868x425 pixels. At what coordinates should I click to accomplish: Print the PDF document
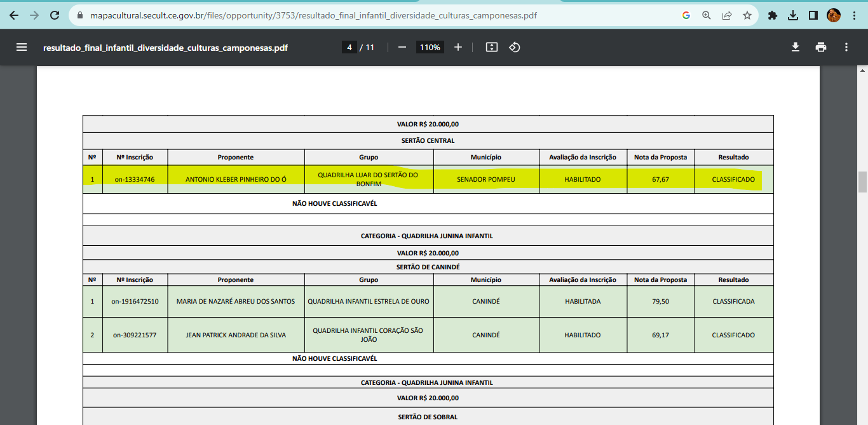click(x=821, y=47)
